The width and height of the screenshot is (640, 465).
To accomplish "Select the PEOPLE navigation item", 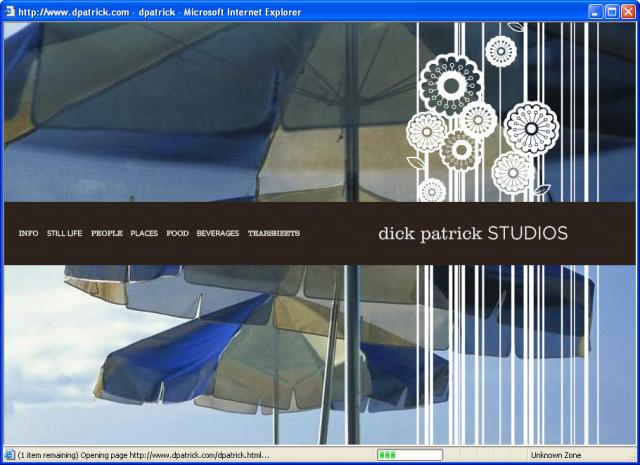I will coord(107,234).
